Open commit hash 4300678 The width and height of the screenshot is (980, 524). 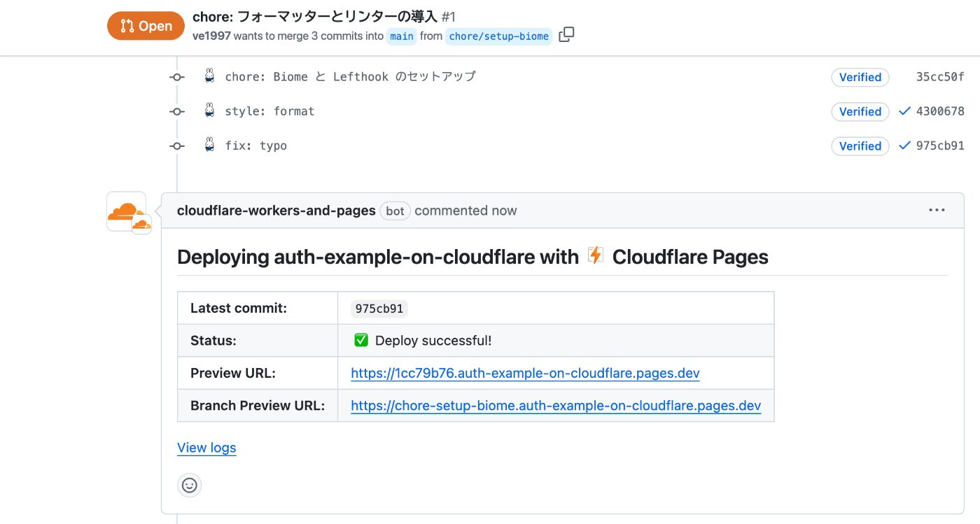coord(940,111)
